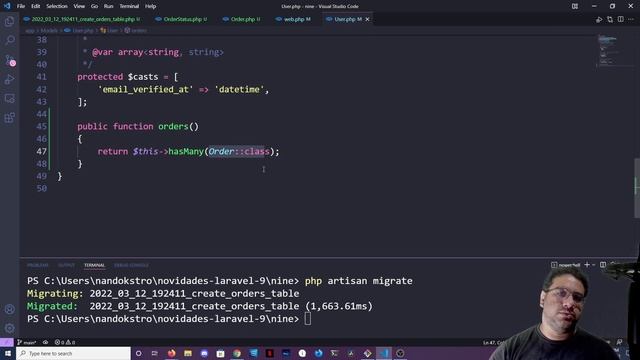Click the Cortana circle icon on taskbar
Viewport: 640px width, 360px height.
click(x=138, y=353)
